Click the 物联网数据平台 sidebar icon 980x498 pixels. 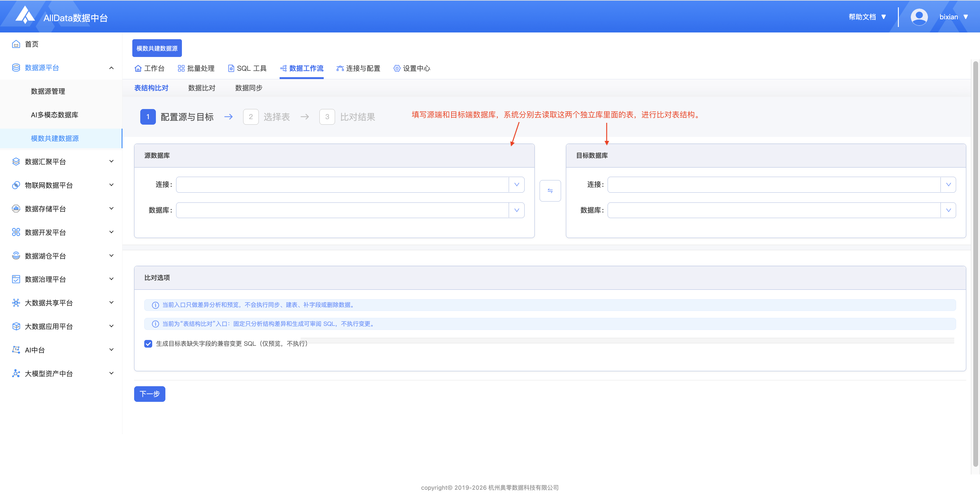16,185
